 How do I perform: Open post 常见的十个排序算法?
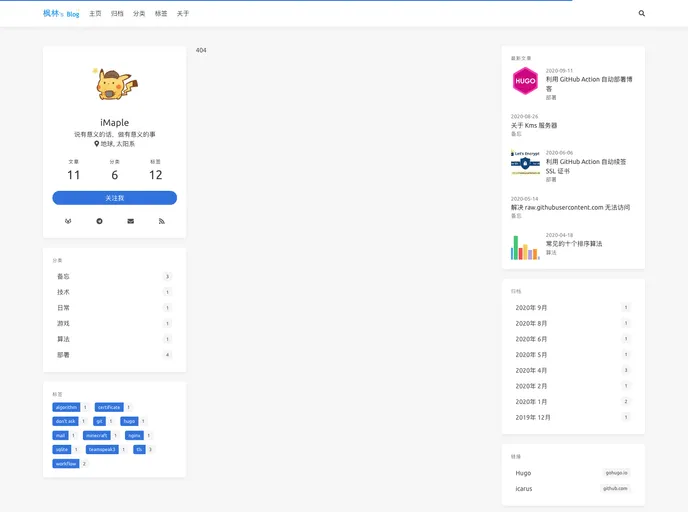(x=574, y=244)
